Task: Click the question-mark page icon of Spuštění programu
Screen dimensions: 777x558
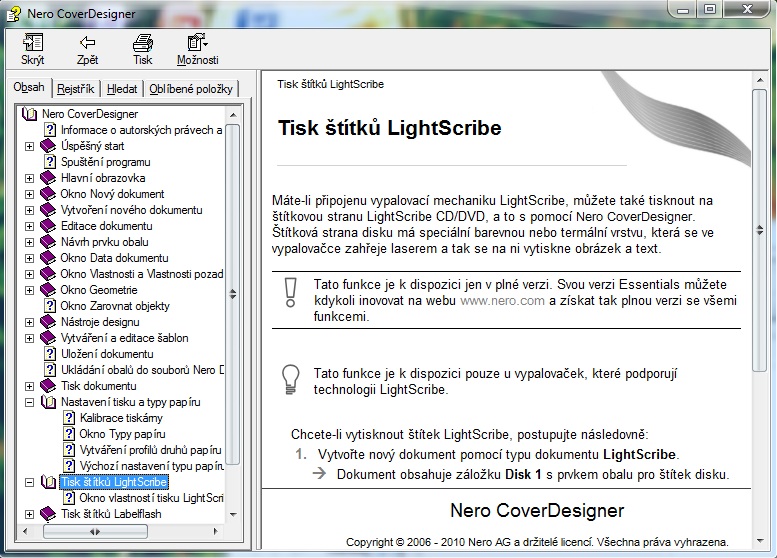Action: click(x=50, y=162)
